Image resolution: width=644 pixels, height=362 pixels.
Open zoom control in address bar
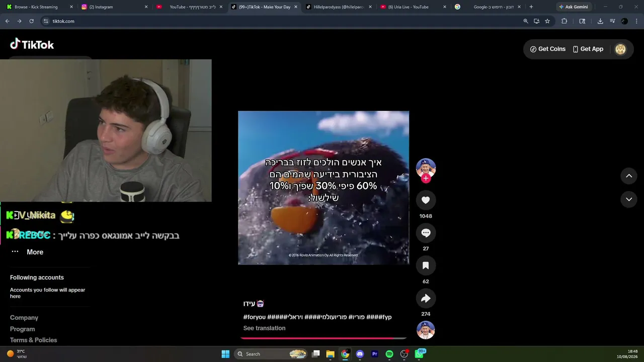526,21
